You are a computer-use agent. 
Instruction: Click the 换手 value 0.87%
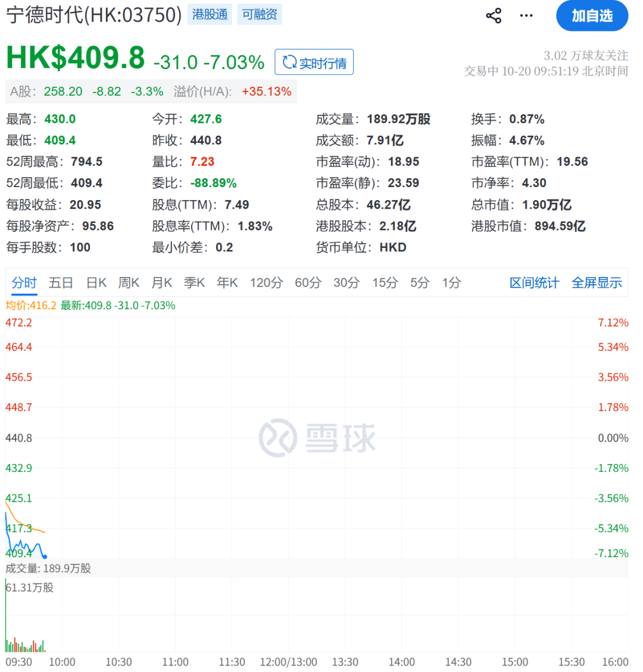526,119
